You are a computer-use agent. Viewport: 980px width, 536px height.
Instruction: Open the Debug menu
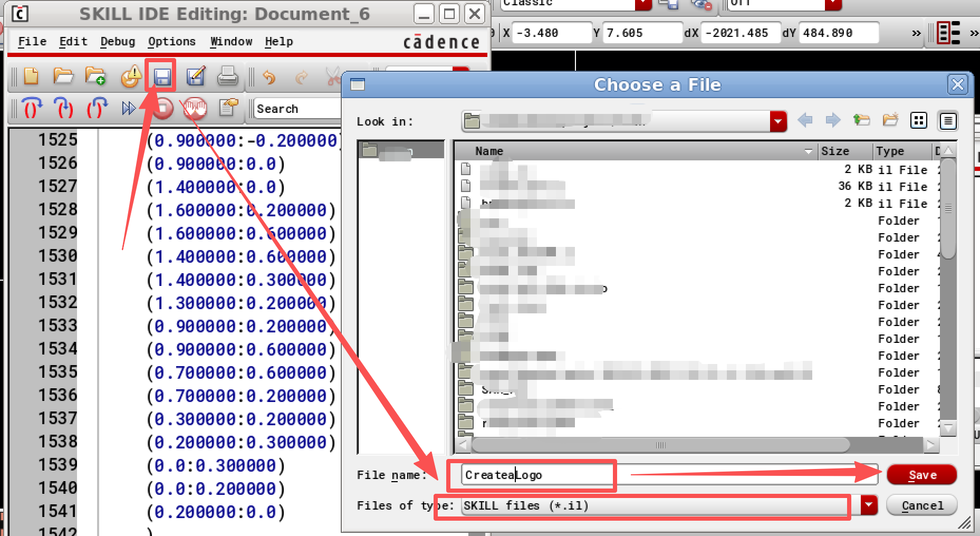(x=118, y=41)
